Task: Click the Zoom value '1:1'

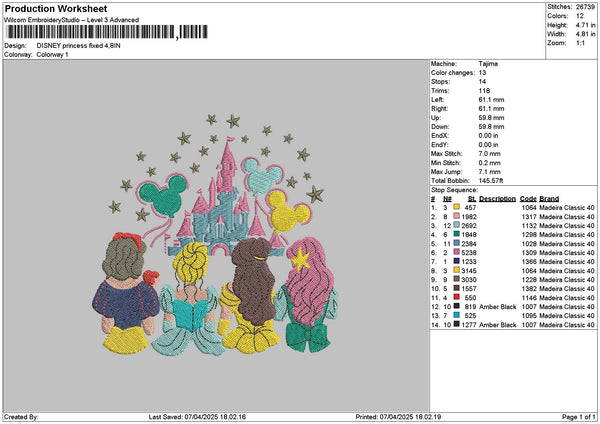Action: [580, 43]
